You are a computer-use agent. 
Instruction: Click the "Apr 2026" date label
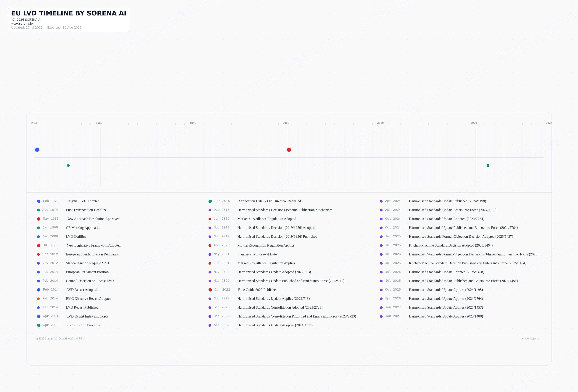[393, 299]
